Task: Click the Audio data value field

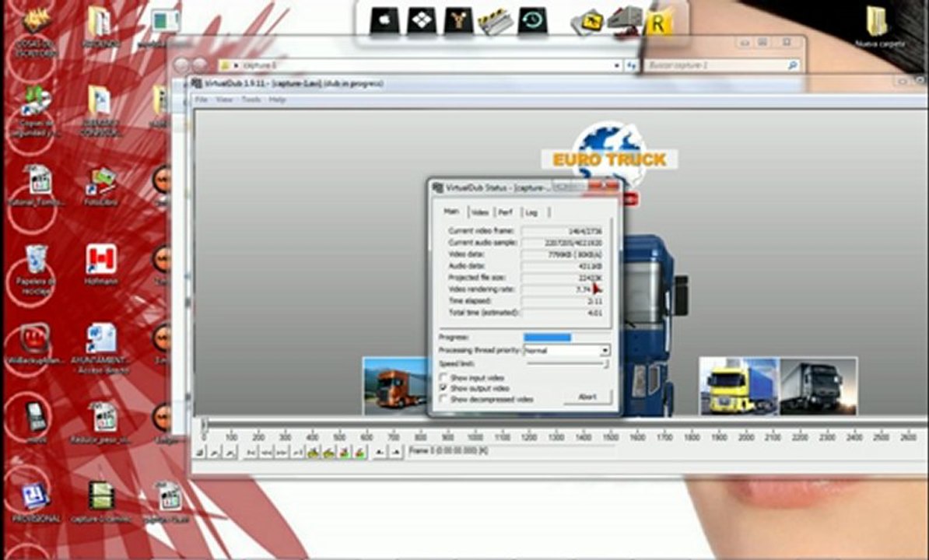Action: pyautogui.click(x=563, y=266)
